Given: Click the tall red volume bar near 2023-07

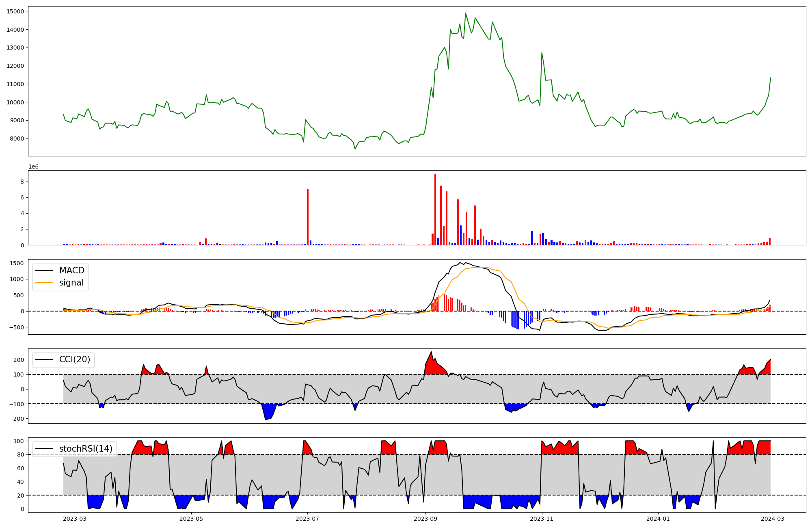Looking at the screenshot, I should (308, 217).
